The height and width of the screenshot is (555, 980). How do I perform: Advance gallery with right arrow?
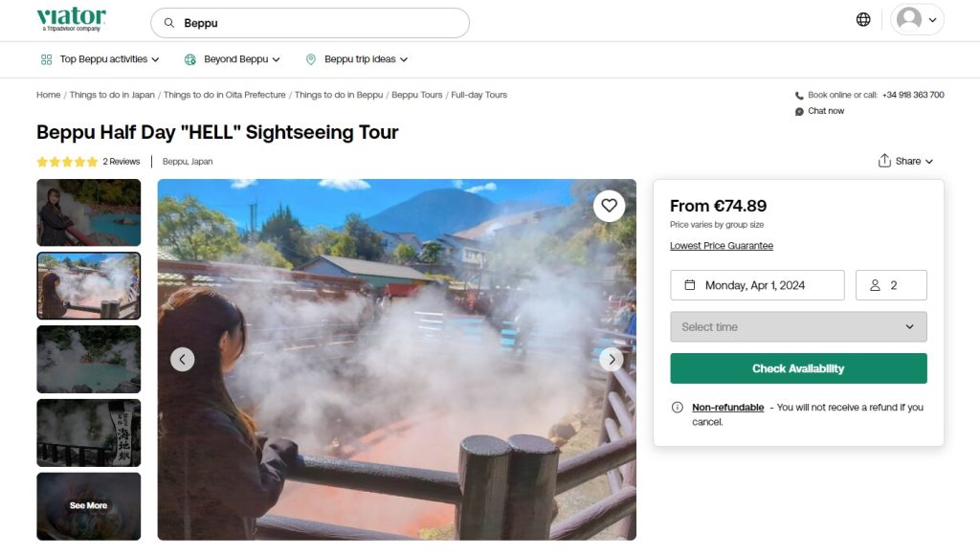pyautogui.click(x=612, y=359)
